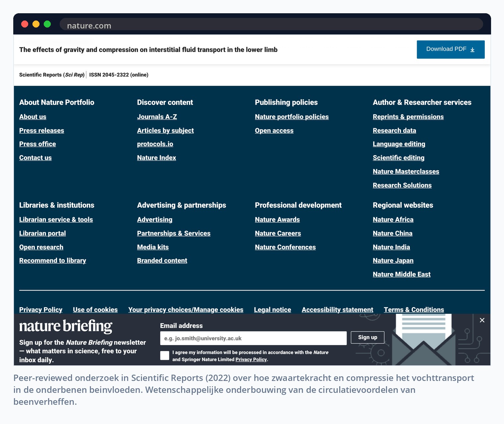Click 'Regional websites' heading
This screenshot has width=504, height=424.
[403, 205]
